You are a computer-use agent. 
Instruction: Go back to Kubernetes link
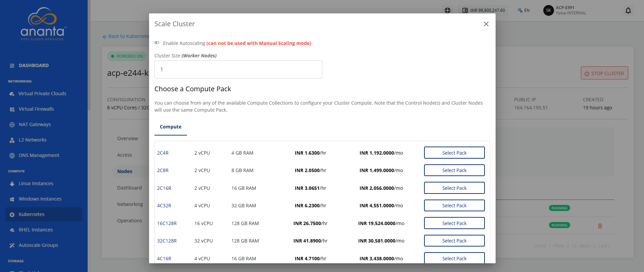[126, 36]
